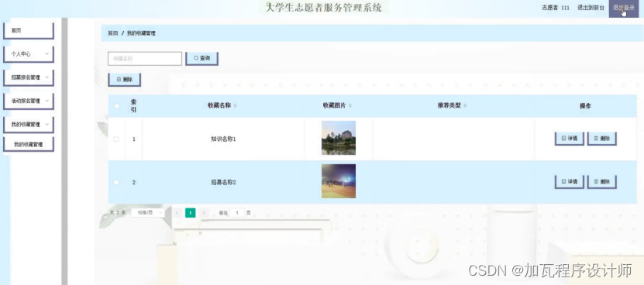Click the previous page arrow

click(x=177, y=213)
